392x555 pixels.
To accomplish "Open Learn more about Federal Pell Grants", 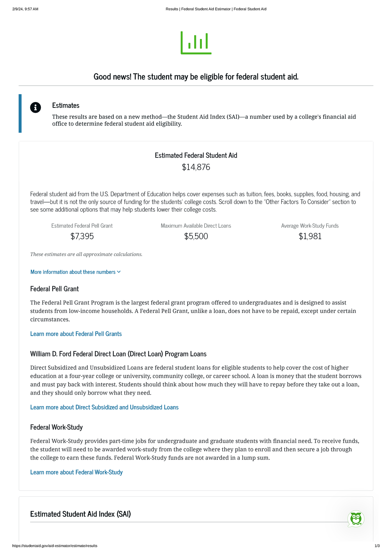I will coord(76,334).
